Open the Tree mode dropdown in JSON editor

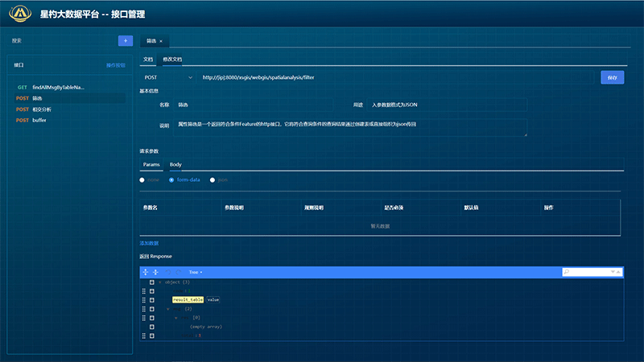pyautogui.click(x=196, y=273)
